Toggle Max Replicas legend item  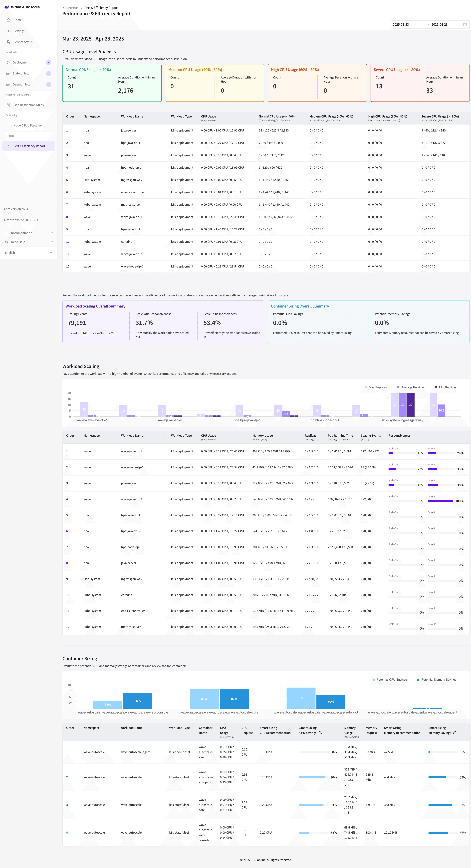(x=375, y=387)
